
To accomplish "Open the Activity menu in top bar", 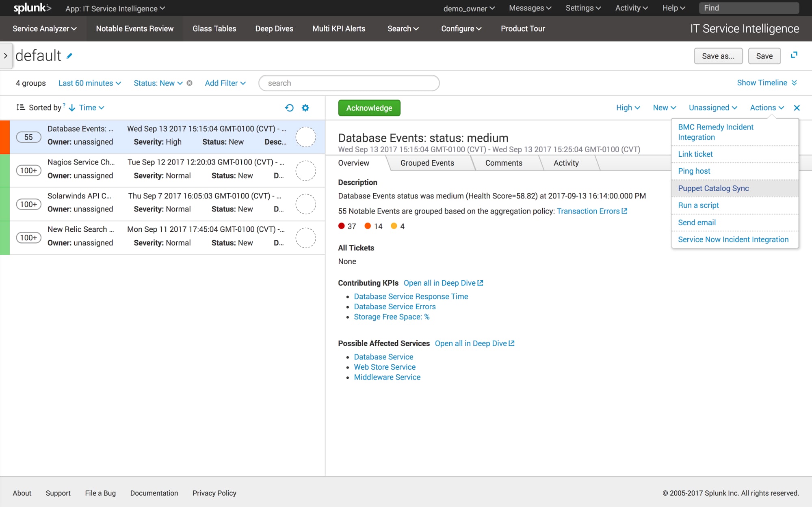I will pos(632,8).
